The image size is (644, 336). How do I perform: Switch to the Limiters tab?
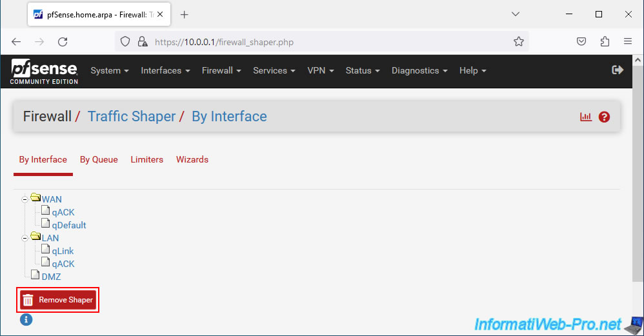click(146, 159)
